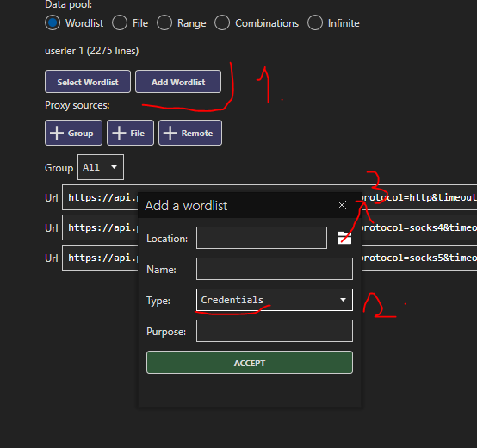Select the Wordlist data pool radio button
This screenshot has width=477, height=448.
pos(53,22)
